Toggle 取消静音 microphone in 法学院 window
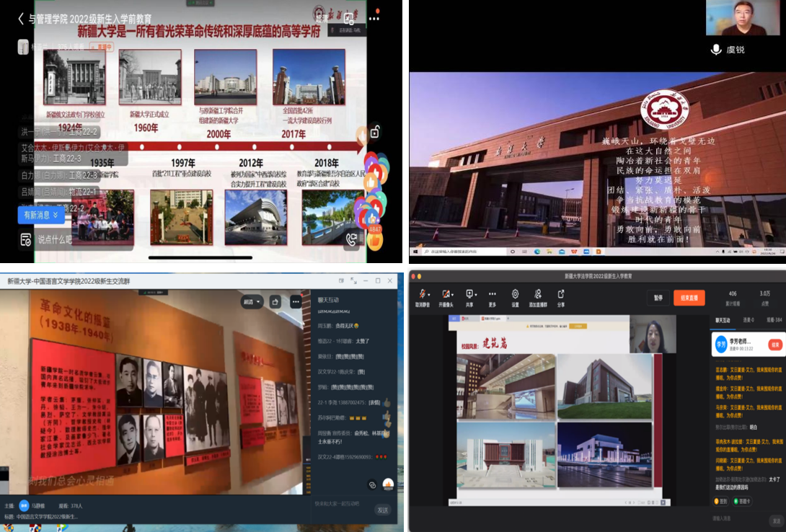The height and width of the screenshot is (532, 786). click(x=422, y=298)
